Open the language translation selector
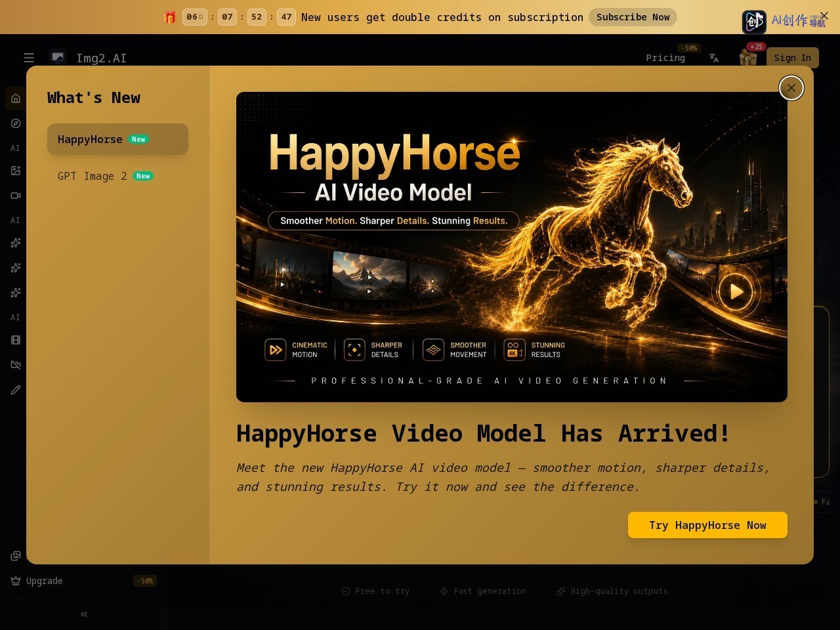This screenshot has width=840, height=630. pos(714,58)
